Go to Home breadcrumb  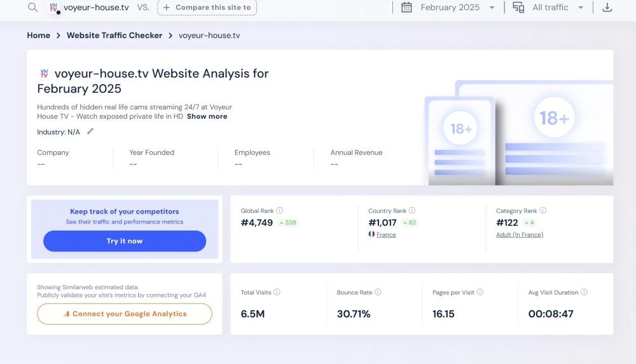click(38, 36)
